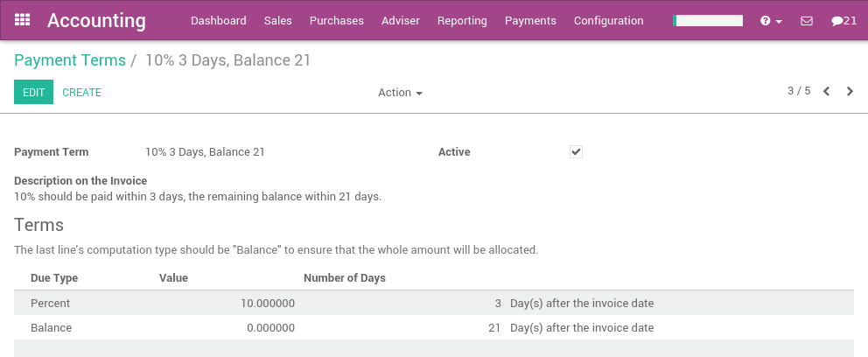Image resolution: width=868 pixels, height=357 pixels.
Task: Open the Configuration menu
Action: pyautogui.click(x=608, y=21)
